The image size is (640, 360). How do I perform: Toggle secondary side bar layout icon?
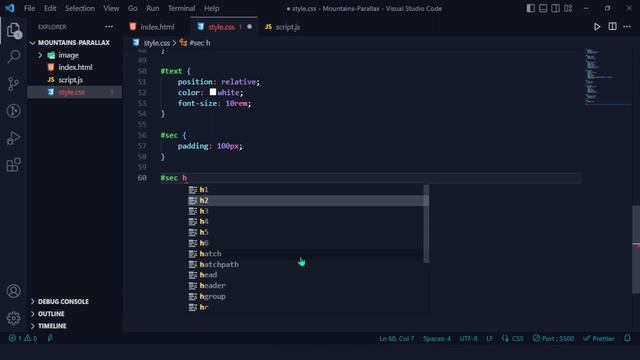tap(556, 8)
